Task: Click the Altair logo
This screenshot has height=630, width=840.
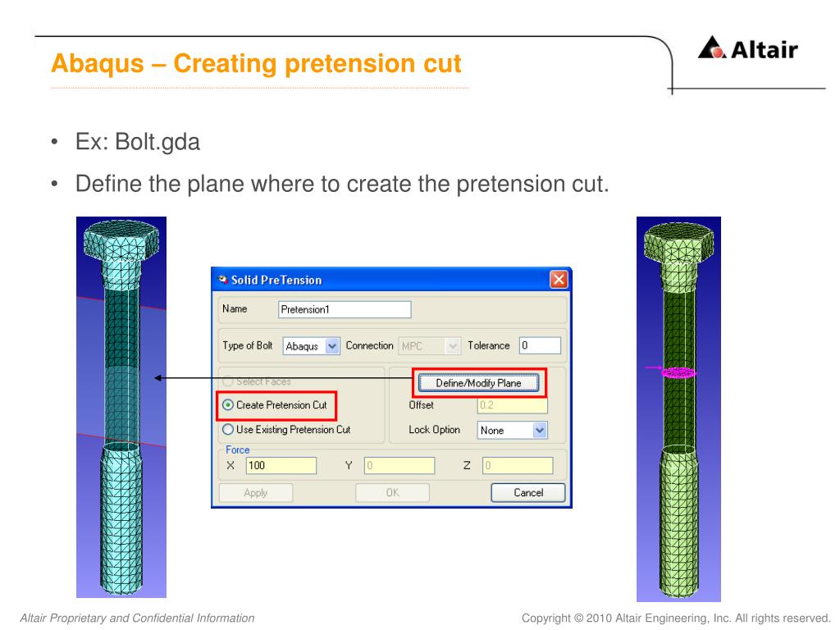Action: click(747, 48)
